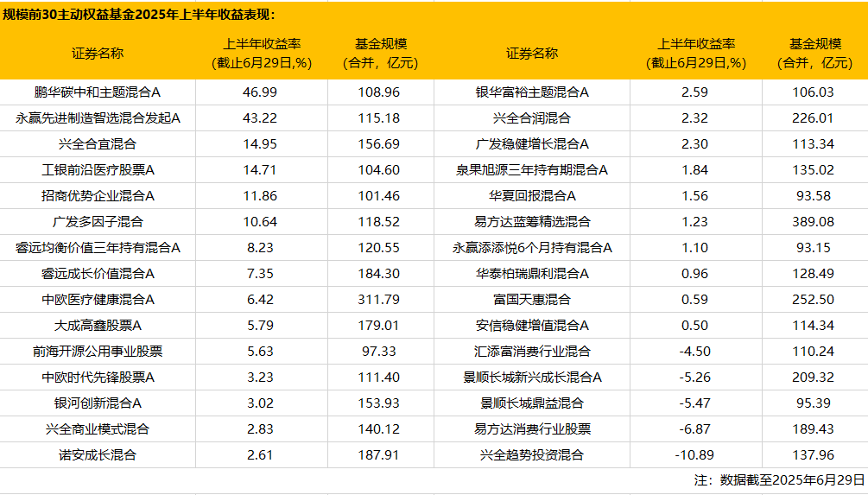Select the fund size 120.55
This screenshot has width=868, height=495.
pyautogui.click(x=378, y=248)
